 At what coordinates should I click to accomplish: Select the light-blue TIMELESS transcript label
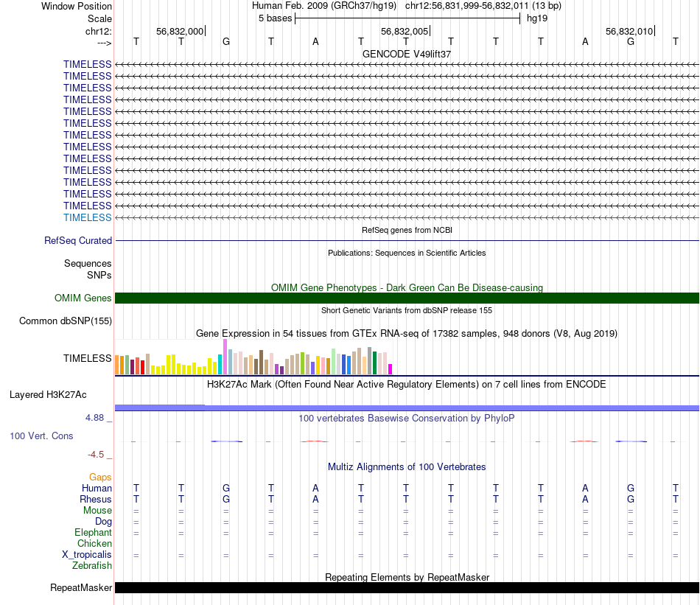coord(88,217)
